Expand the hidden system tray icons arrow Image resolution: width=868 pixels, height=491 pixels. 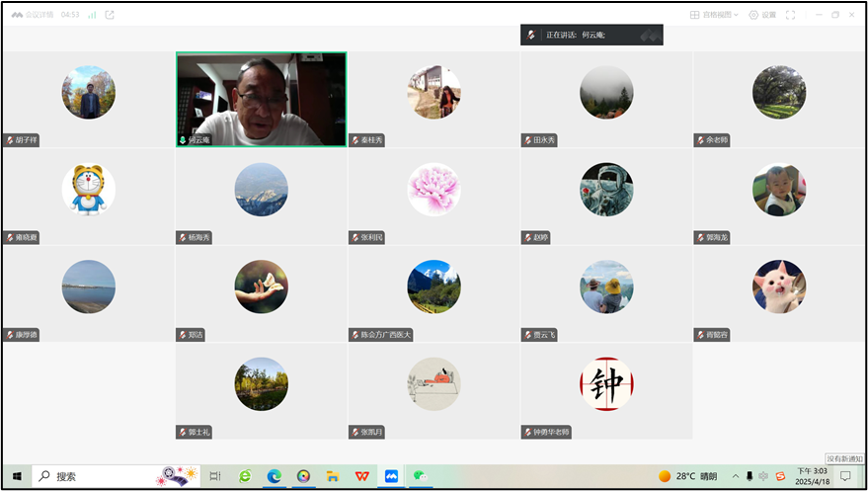click(x=734, y=476)
